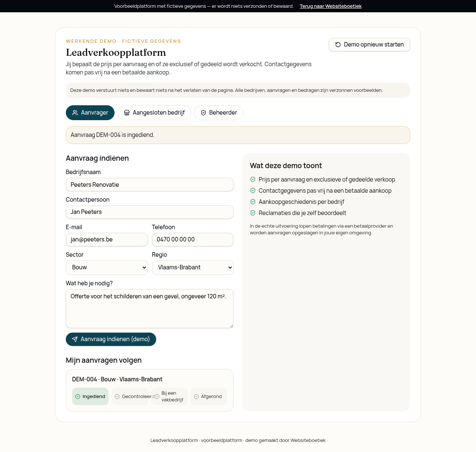Click the label WERKENDE DEMO · FICTIEVE GEGEVENS

[x=123, y=41]
